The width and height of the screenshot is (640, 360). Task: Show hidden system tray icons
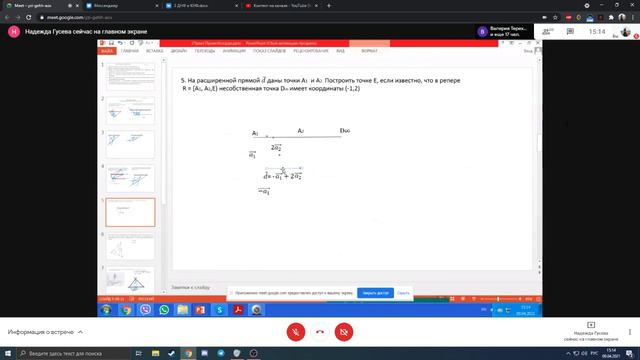(x=568, y=353)
